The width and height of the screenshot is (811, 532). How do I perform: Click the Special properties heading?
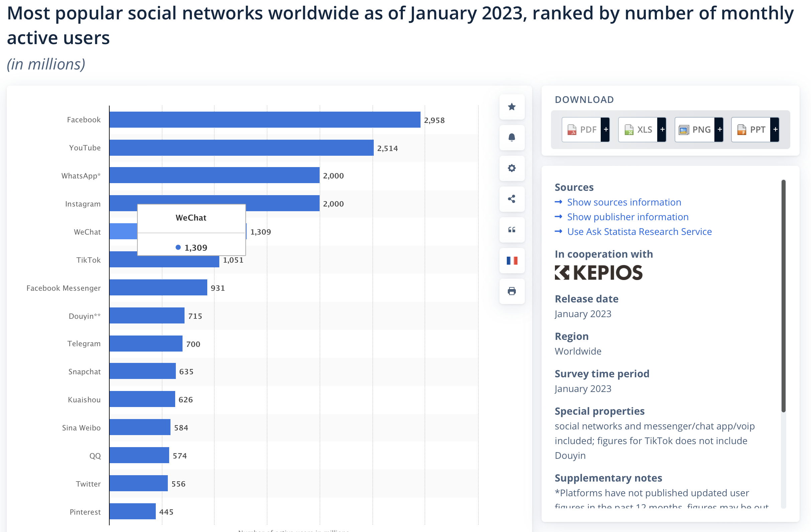(599, 411)
